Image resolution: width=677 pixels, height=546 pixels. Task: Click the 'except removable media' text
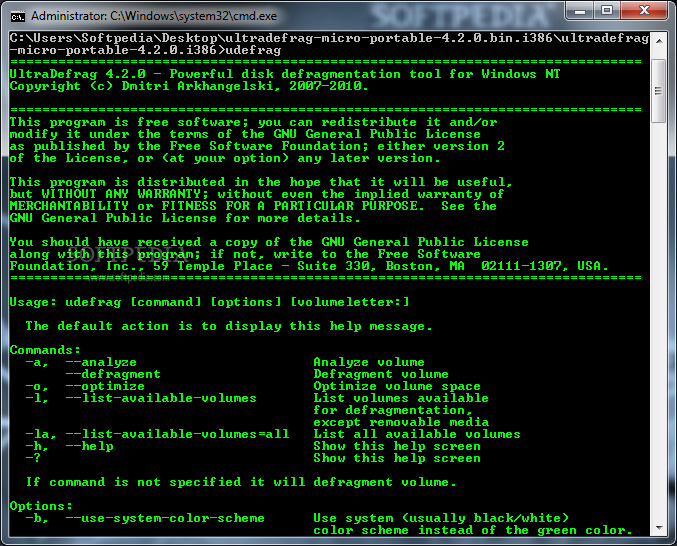pos(402,422)
